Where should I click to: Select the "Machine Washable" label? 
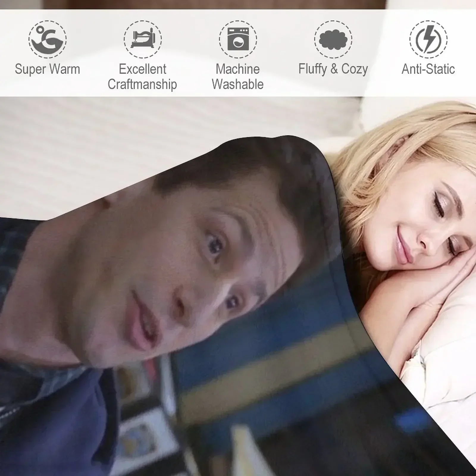coord(238,76)
